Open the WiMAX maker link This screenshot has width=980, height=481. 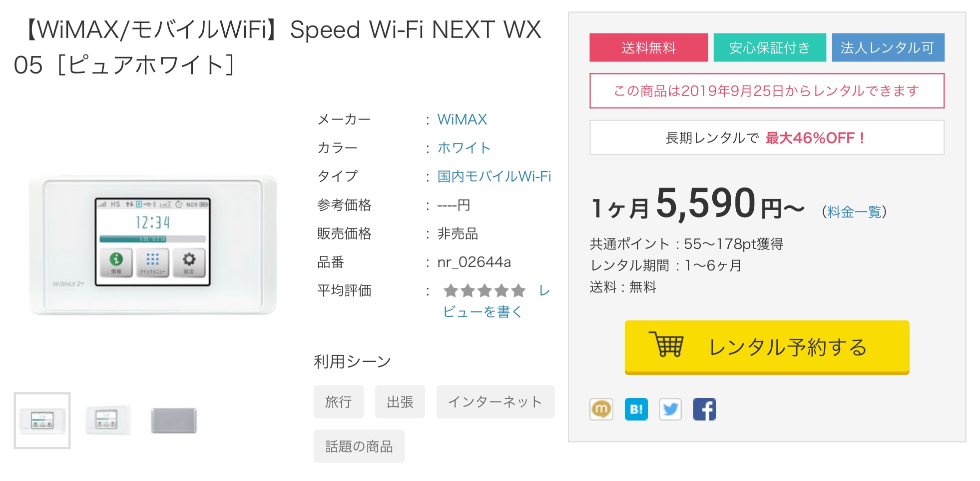pyautogui.click(x=462, y=119)
